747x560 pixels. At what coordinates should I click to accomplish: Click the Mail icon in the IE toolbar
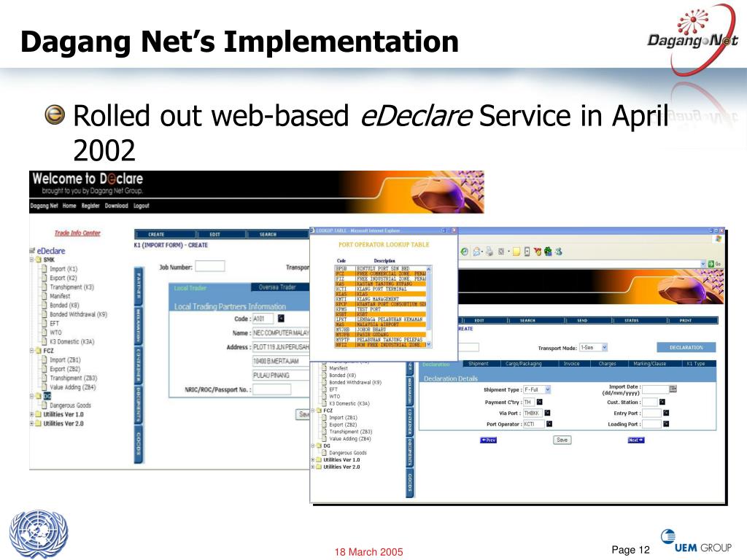pos(476,252)
